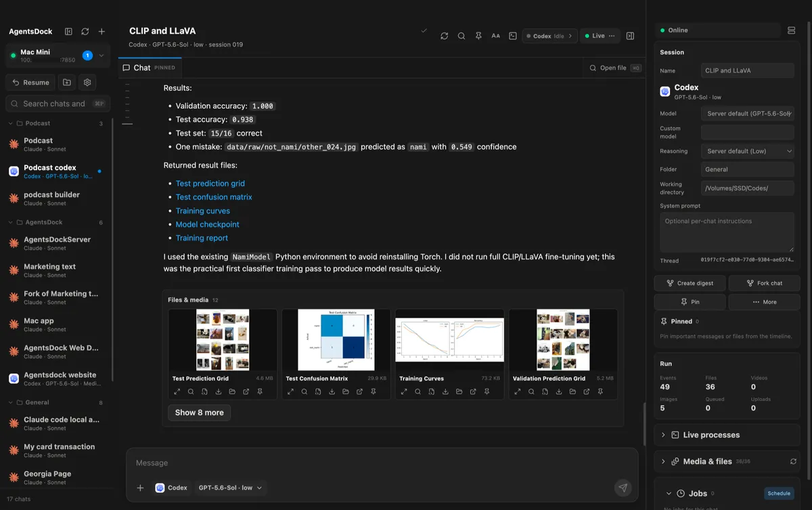Pin chat using top toolbar pin icon
Image resolution: width=812 pixels, height=510 pixels.
(x=478, y=36)
